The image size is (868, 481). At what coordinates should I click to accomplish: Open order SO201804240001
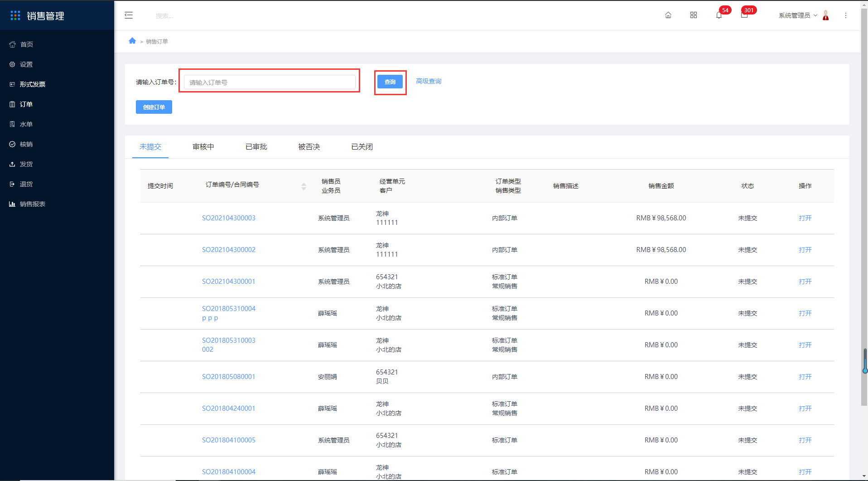click(x=229, y=408)
